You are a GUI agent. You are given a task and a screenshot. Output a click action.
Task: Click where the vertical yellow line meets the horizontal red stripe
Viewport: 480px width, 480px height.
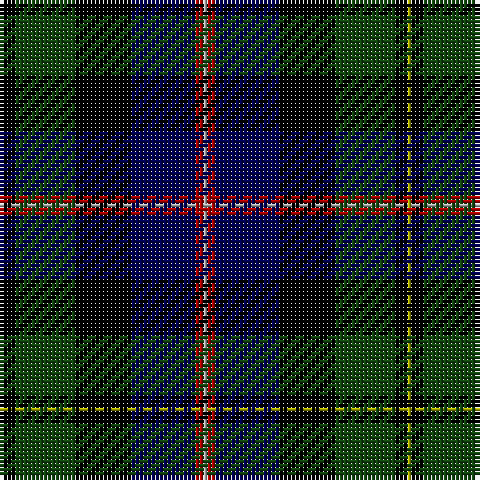409,205
